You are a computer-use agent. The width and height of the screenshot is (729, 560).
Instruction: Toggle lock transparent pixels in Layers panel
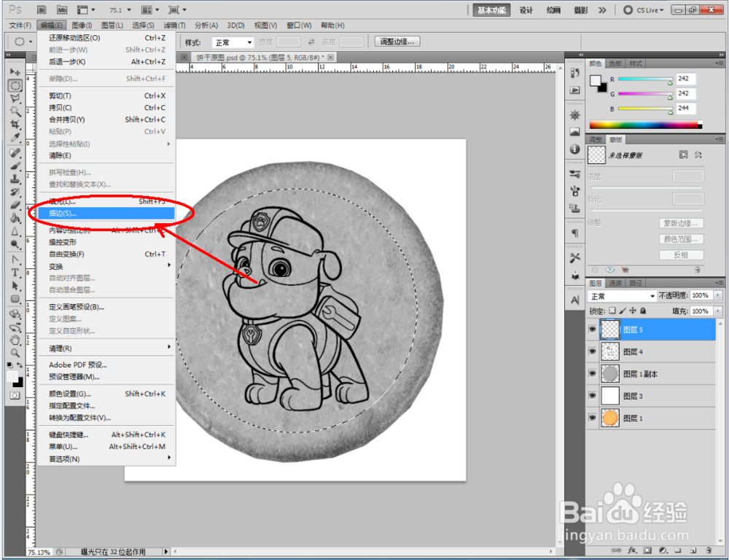point(612,311)
